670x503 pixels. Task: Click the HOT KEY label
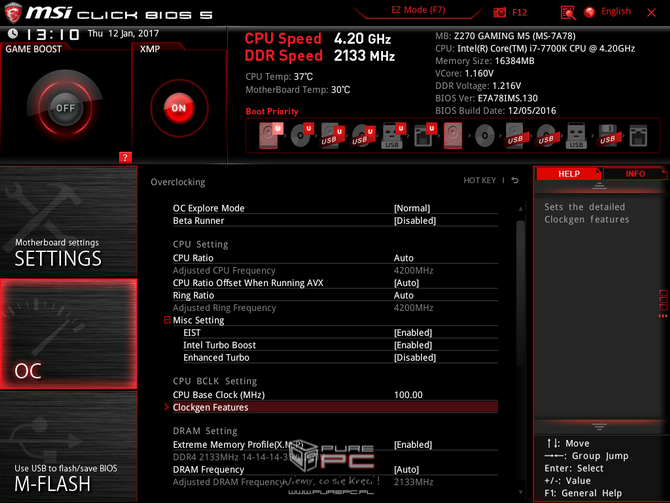(479, 180)
